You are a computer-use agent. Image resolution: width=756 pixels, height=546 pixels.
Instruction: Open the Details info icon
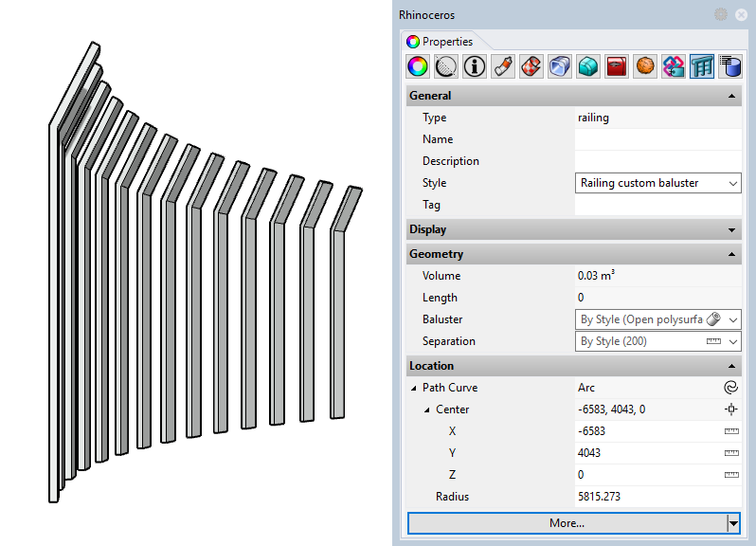tap(475, 66)
